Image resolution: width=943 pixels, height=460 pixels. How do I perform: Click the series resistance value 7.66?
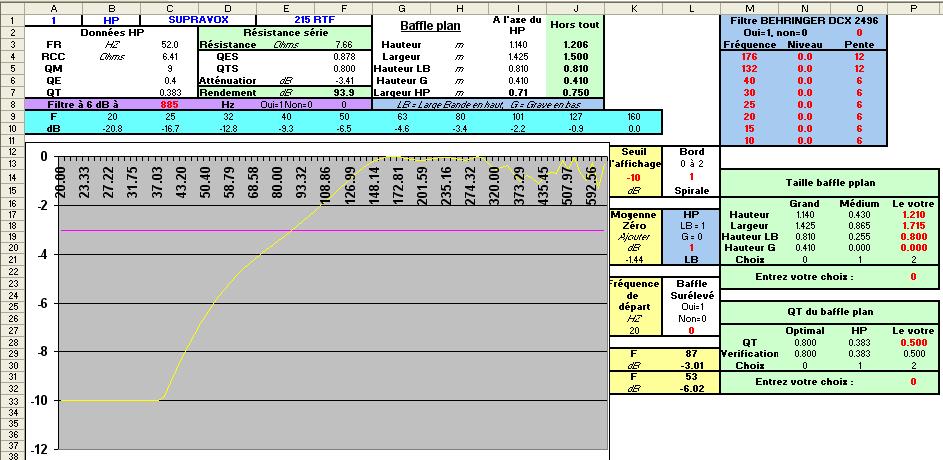(342, 44)
